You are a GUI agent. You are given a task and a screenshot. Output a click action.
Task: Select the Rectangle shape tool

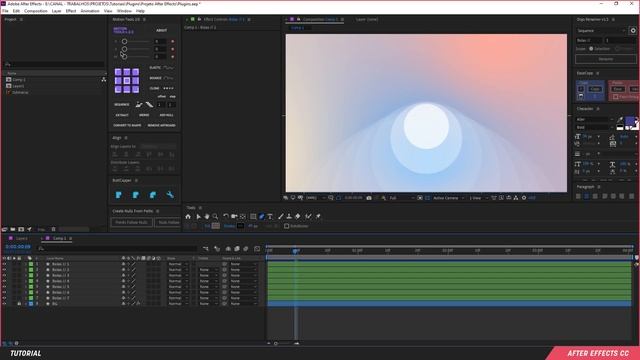coord(253,216)
